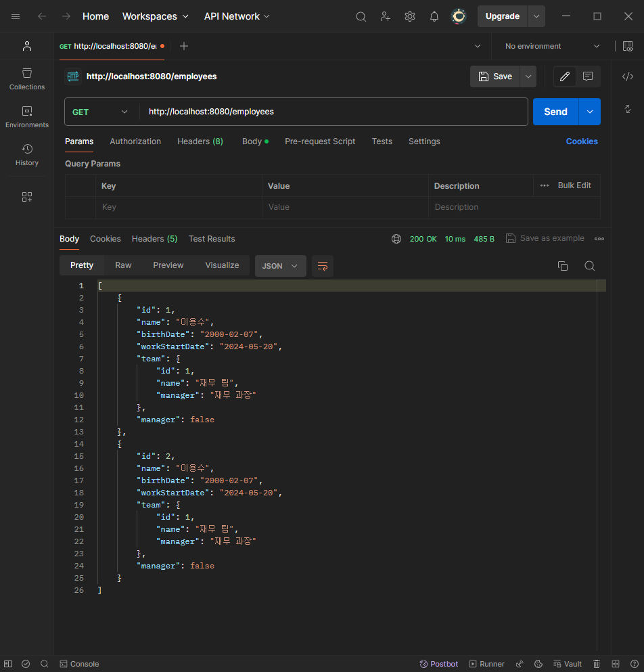Click the invite people icon
The height and width of the screenshot is (672, 644).
385,16
